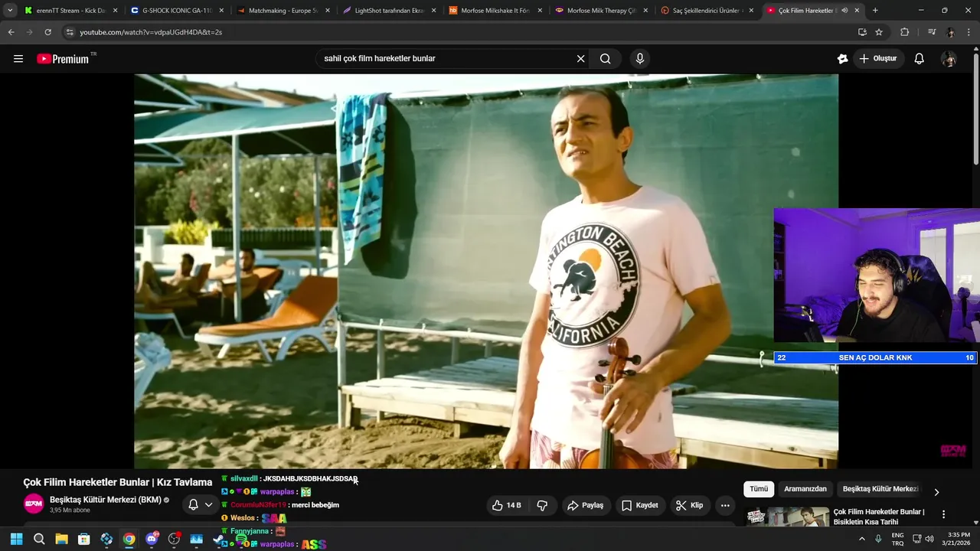
Task: Switch to G-SHOCK ICONIC tab
Action: coord(176,11)
